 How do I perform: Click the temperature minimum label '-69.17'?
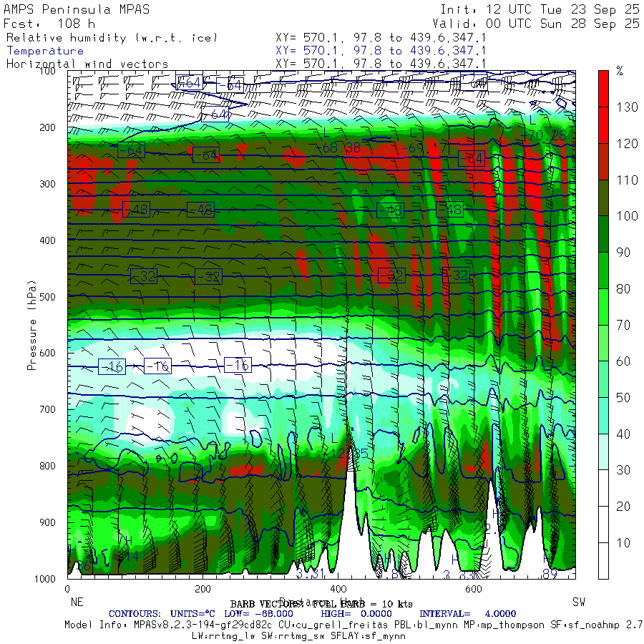[424, 148]
